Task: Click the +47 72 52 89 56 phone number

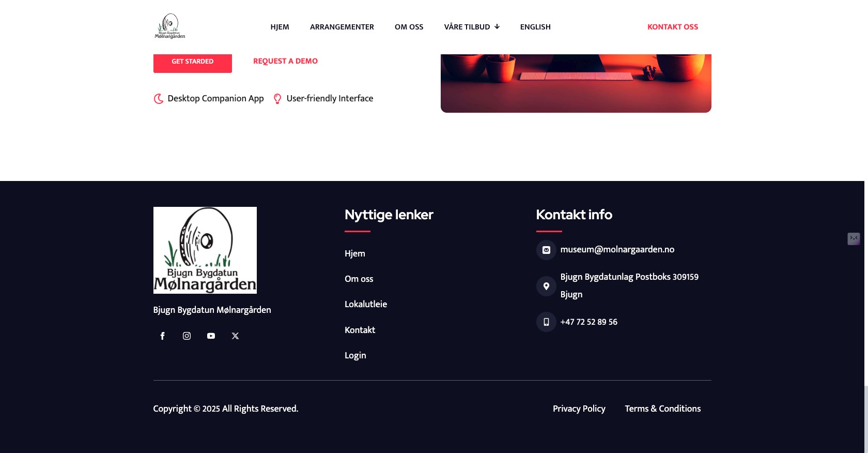Action: pyautogui.click(x=589, y=322)
